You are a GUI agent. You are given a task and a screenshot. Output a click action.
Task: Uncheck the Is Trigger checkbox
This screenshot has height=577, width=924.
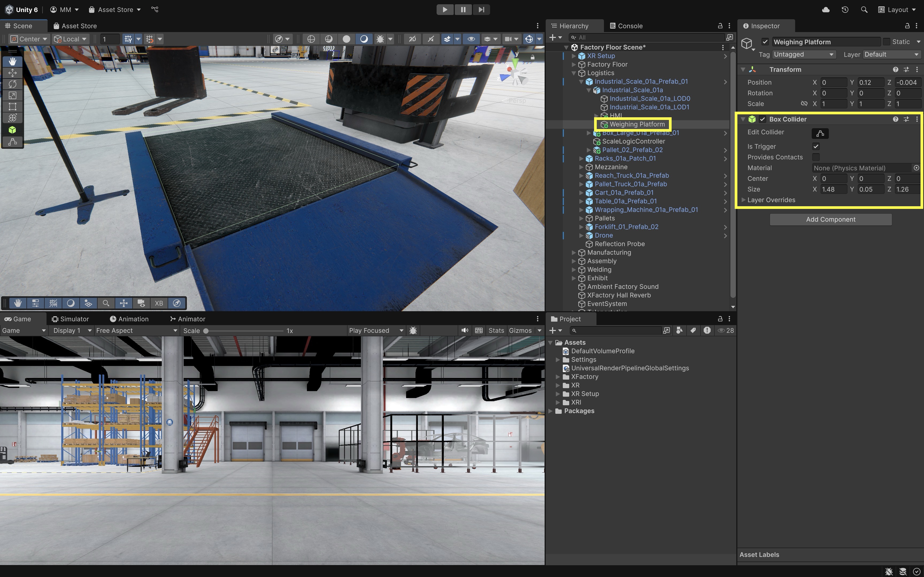pyautogui.click(x=815, y=147)
